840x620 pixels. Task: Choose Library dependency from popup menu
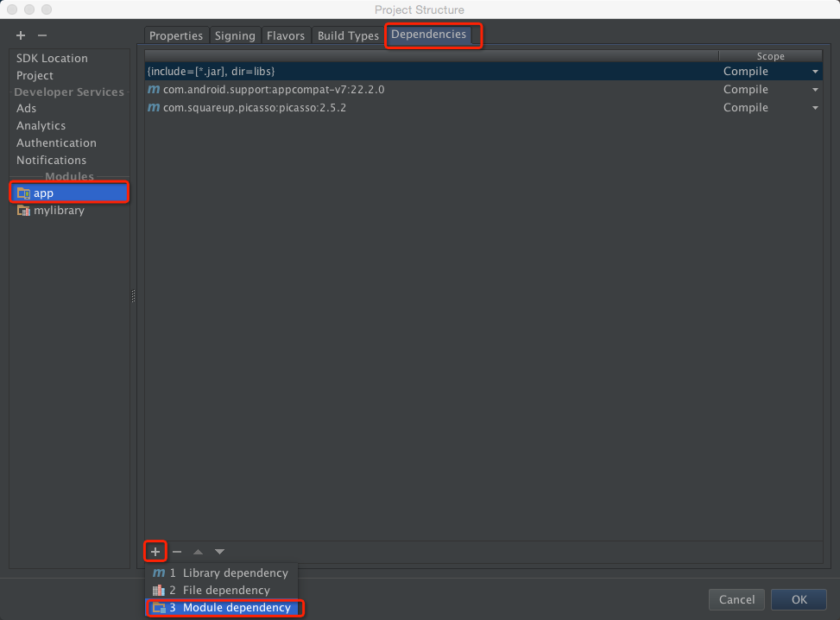221,573
